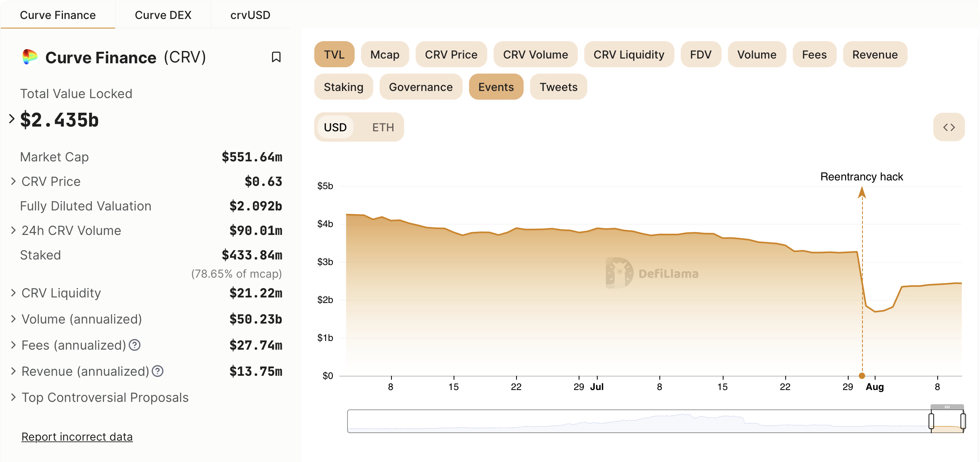
Task: Click the Curve Finance rainbow logo
Action: [30, 57]
